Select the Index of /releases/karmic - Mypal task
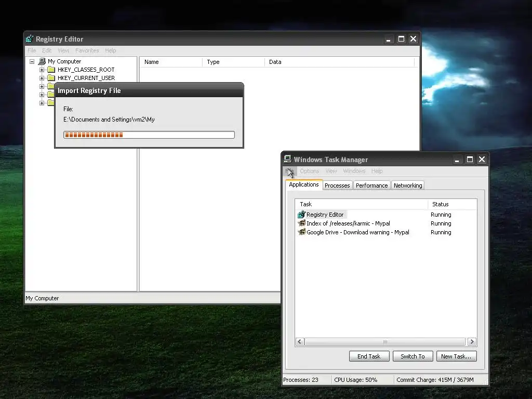This screenshot has height=399, width=532. click(386, 223)
